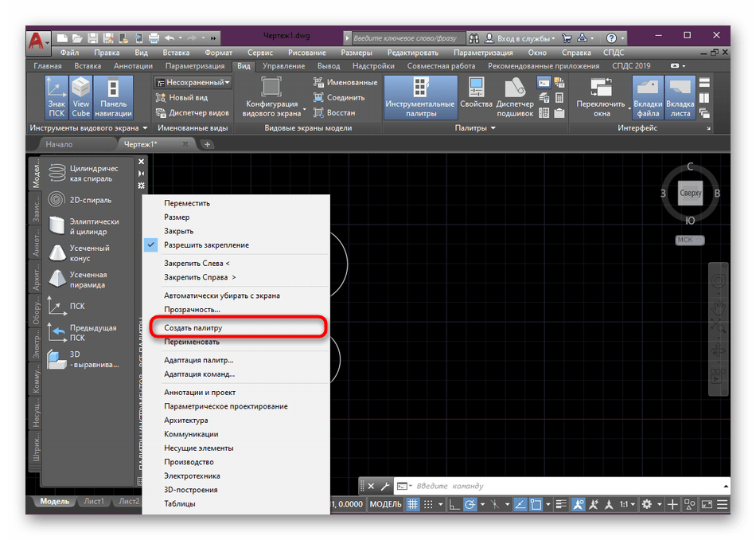
Task: Toggle grid display in status bar
Action: click(x=413, y=504)
